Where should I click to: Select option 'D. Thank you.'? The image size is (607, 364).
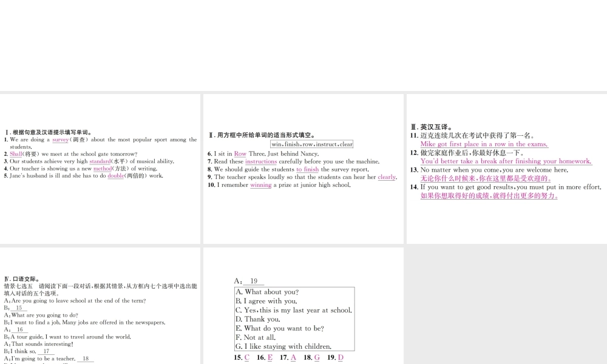click(258, 320)
